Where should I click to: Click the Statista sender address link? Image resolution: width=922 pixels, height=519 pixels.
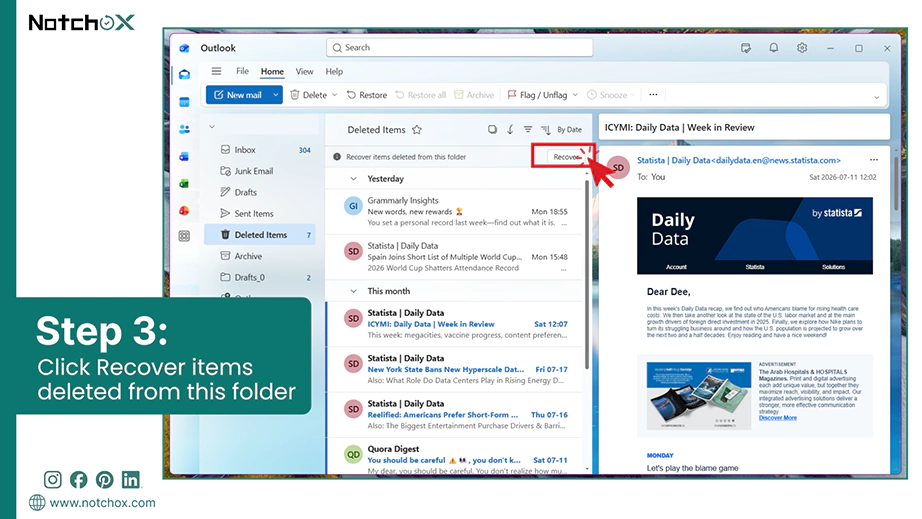tap(739, 160)
